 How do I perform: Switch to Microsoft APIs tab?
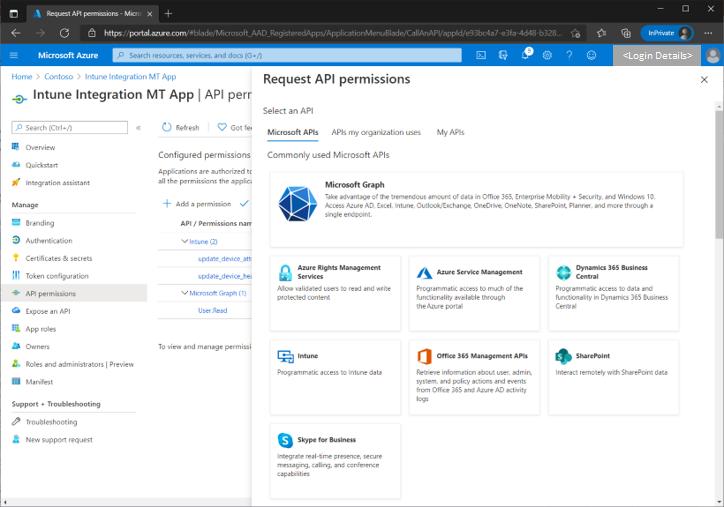click(x=293, y=132)
